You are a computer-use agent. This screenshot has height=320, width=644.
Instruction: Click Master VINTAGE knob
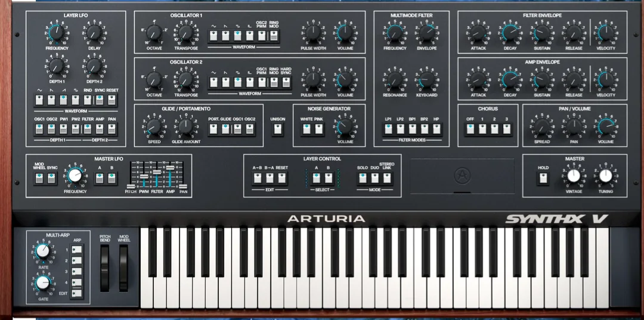pos(574,176)
